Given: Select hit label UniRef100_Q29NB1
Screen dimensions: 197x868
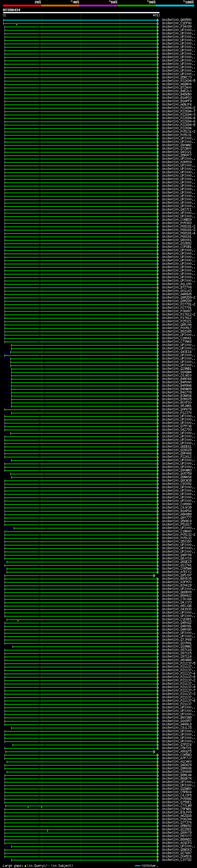Looking at the screenshot, I should coord(177,369).
